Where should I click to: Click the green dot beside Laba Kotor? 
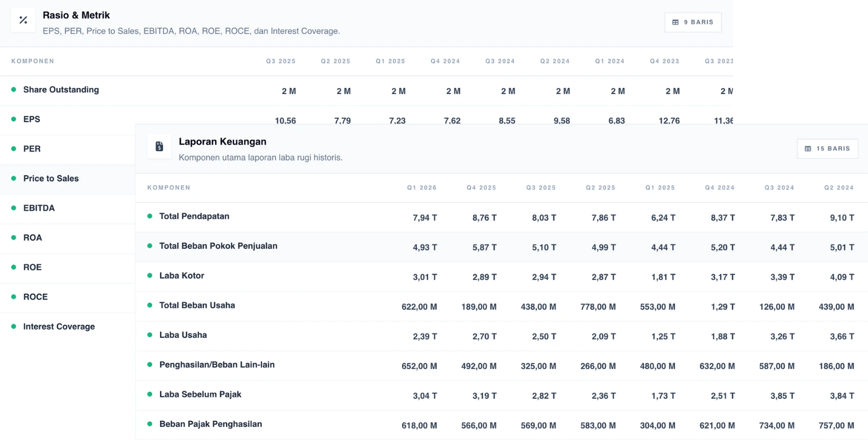[150, 276]
